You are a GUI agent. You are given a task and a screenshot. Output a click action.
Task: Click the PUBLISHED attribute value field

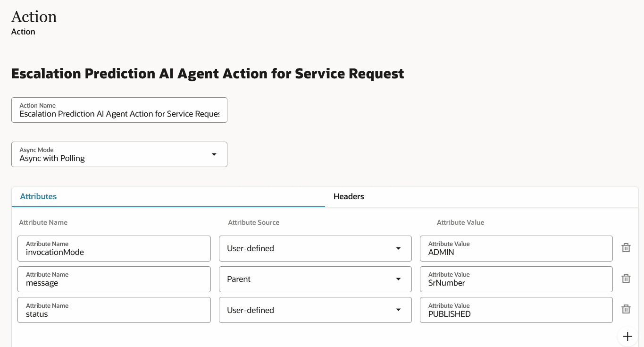(516, 313)
